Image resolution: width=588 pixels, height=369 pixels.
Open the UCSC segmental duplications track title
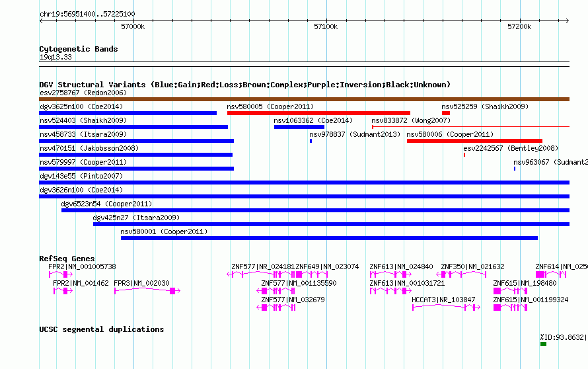pos(102,329)
